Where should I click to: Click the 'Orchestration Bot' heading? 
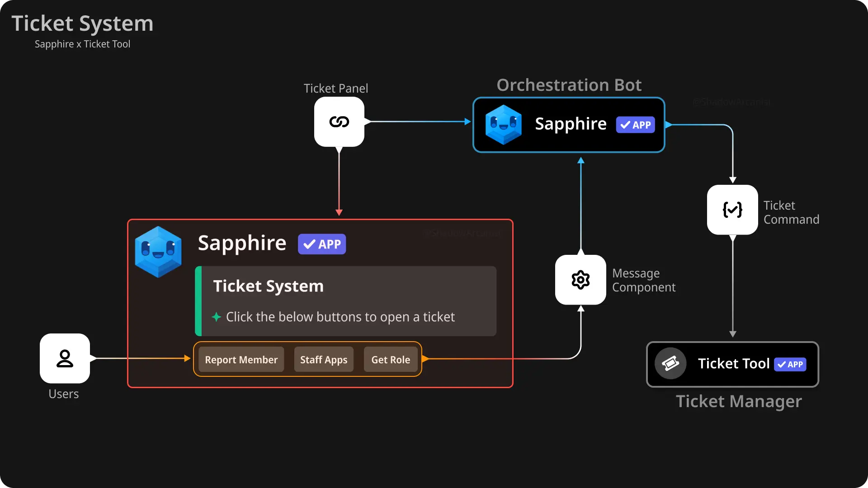click(569, 85)
